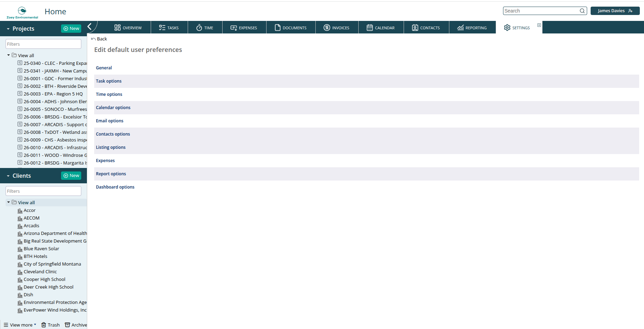Click the Contacts icon in navigation
Image resolution: width=644 pixels, height=329 pixels.
click(x=415, y=28)
